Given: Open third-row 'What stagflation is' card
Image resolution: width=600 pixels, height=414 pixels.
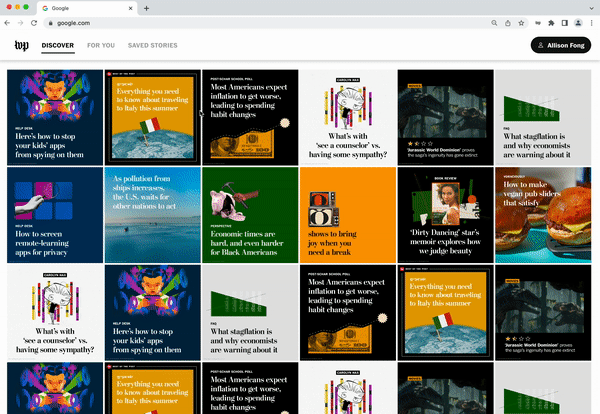Looking at the screenshot, I should click(x=250, y=313).
